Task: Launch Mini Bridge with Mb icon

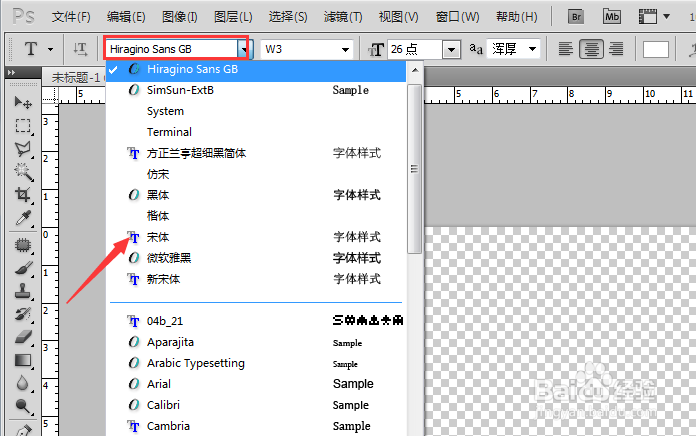Action: [x=612, y=17]
